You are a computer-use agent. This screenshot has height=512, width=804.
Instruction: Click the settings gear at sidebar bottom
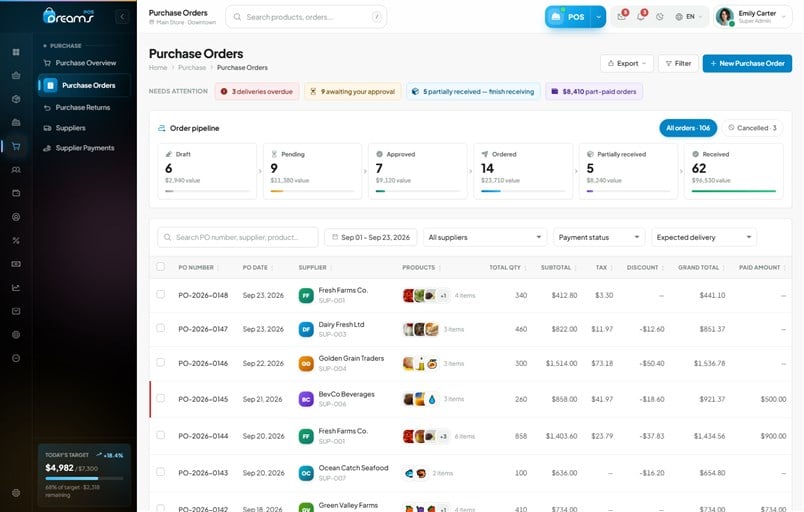(x=16, y=493)
